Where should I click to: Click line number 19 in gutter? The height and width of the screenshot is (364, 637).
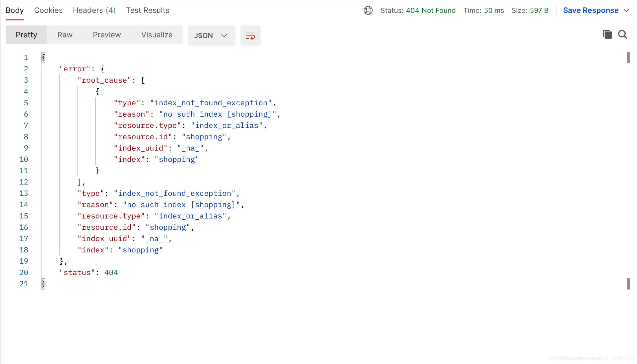(x=24, y=261)
